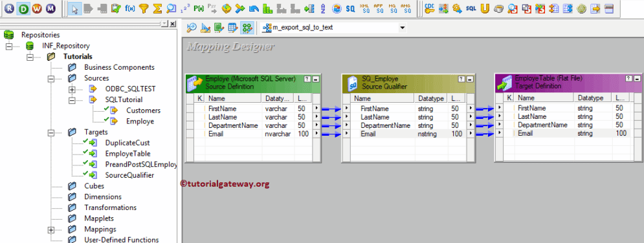Add the Union transformation U icon
Screen dimensions: 644x243
tap(485, 8)
